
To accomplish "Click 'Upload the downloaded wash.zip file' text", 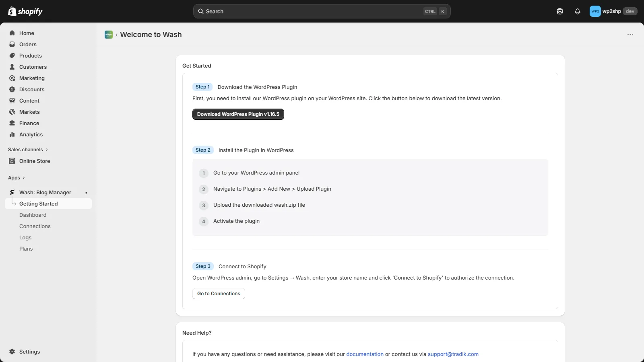I will [259, 205].
